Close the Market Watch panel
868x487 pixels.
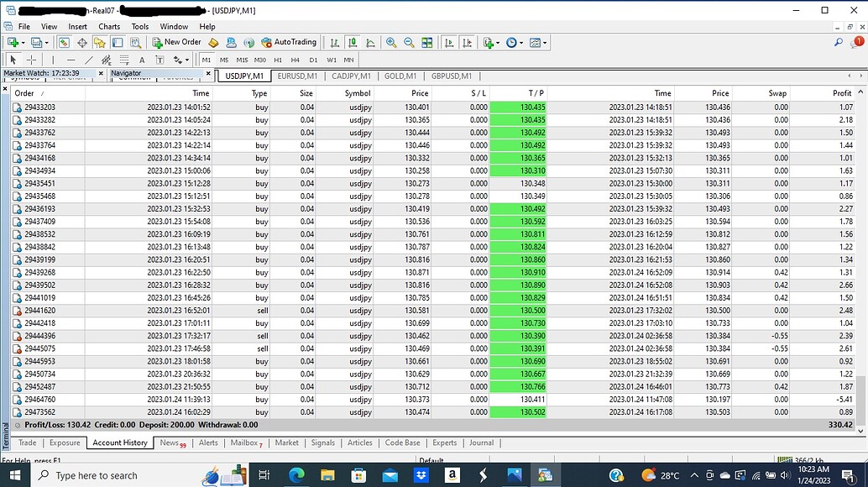(101, 73)
